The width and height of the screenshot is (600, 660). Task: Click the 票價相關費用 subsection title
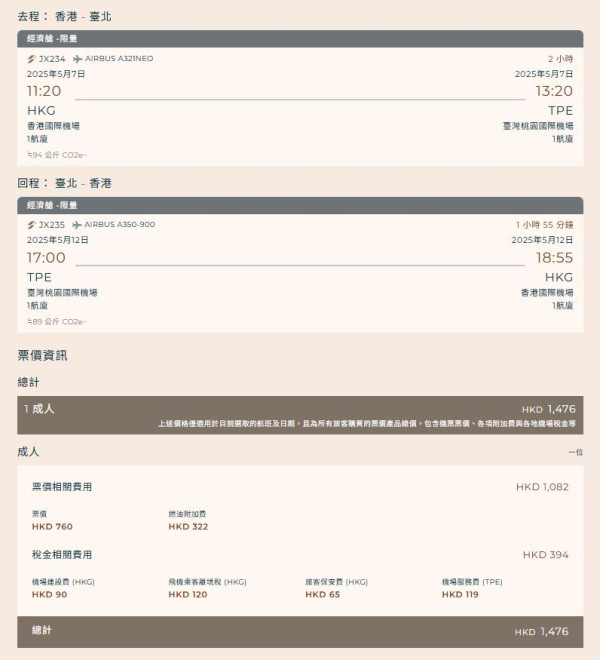tap(62, 487)
